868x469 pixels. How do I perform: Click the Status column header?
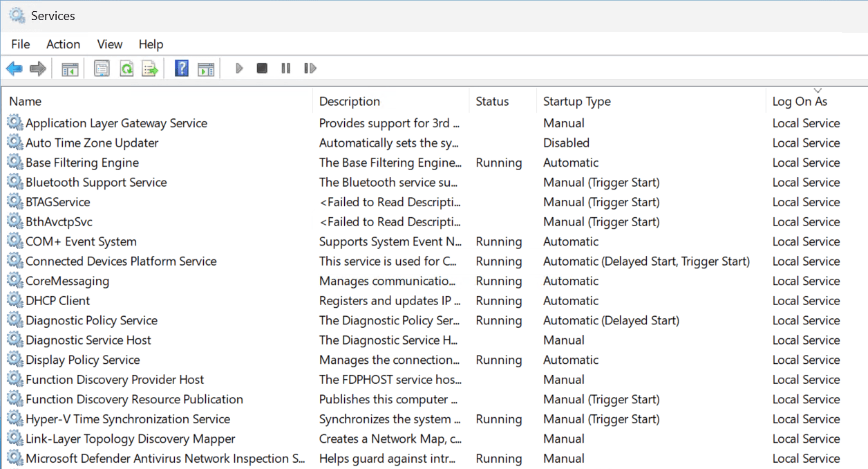(492, 102)
